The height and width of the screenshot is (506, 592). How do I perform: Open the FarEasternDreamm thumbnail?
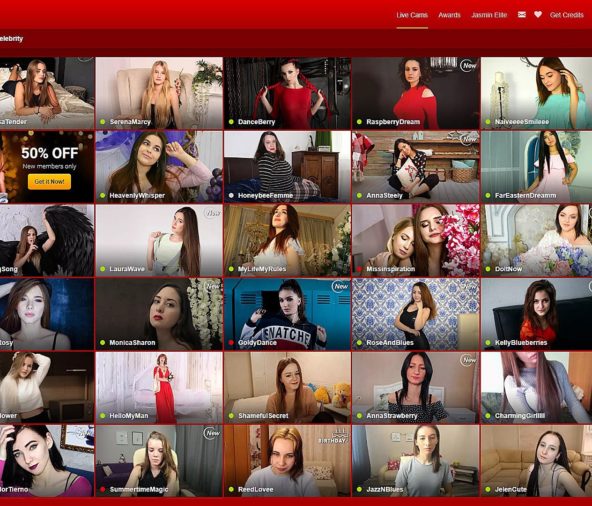(x=536, y=167)
